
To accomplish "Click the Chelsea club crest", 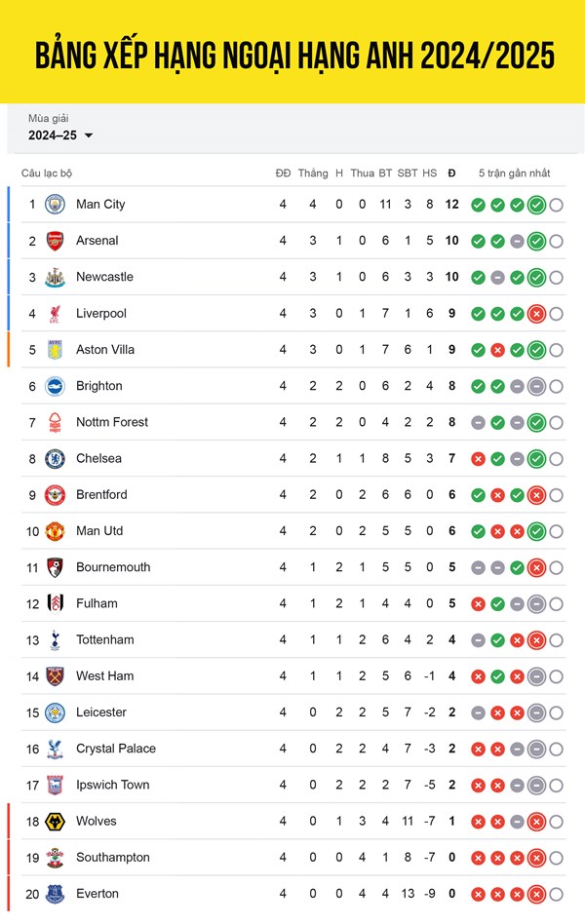I will click(55, 458).
